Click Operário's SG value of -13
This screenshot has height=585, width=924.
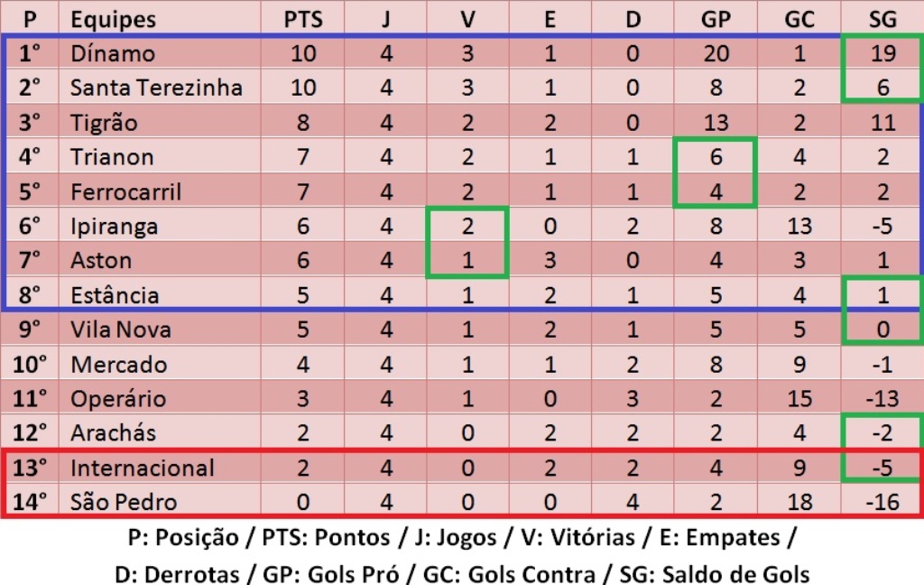click(882, 399)
